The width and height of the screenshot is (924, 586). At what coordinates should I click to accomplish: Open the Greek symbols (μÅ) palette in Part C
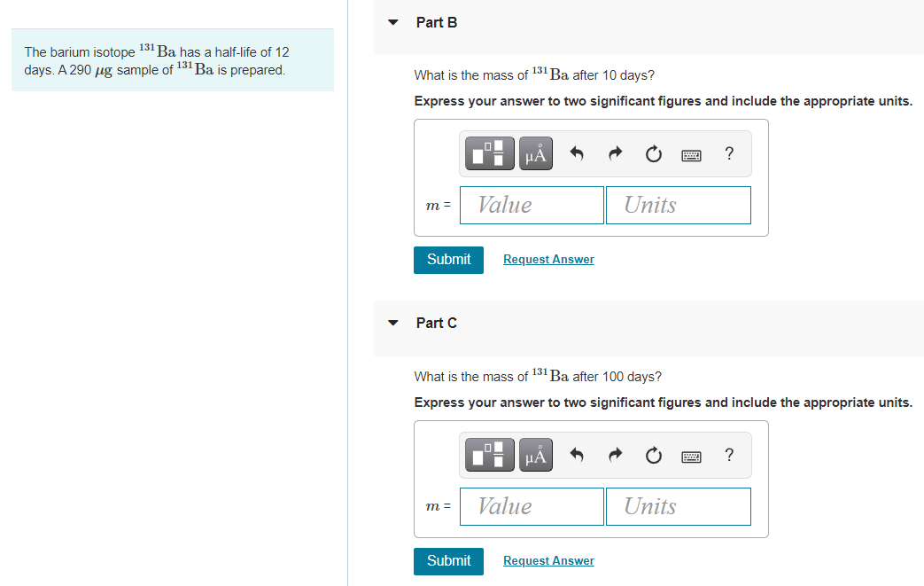[x=535, y=454]
